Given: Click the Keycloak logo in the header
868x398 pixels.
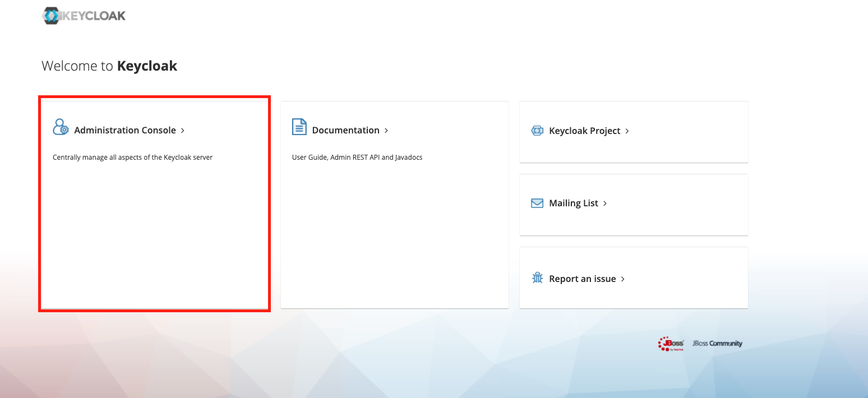Looking at the screenshot, I should coord(84,16).
